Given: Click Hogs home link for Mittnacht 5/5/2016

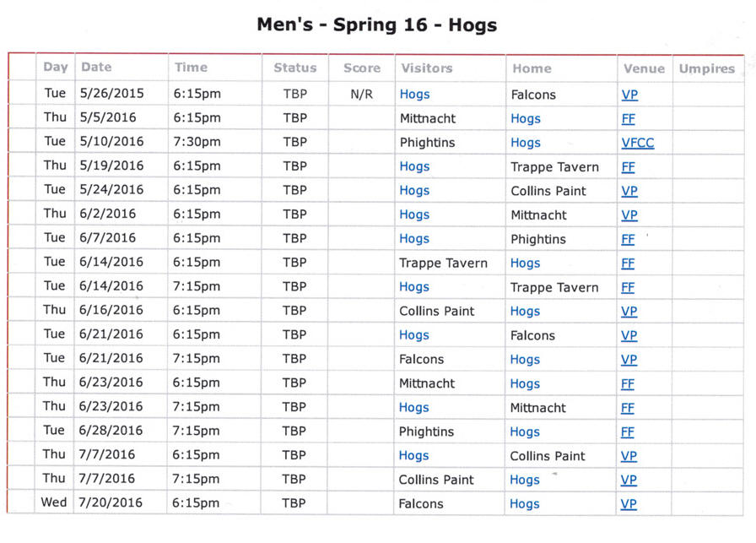Looking at the screenshot, I should point(526,119).
